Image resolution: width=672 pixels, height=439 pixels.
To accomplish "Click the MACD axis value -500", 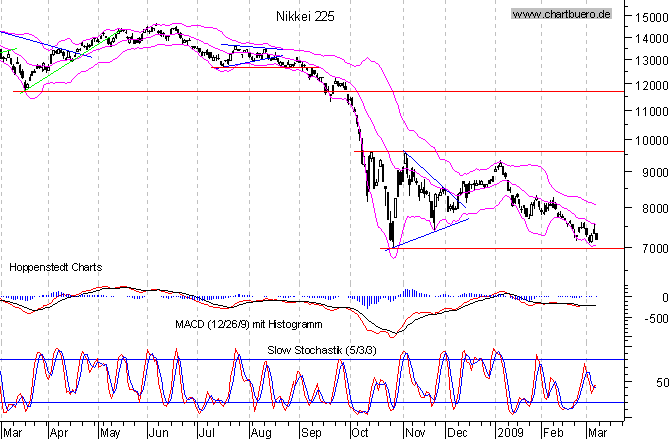I will click(656, 319).
